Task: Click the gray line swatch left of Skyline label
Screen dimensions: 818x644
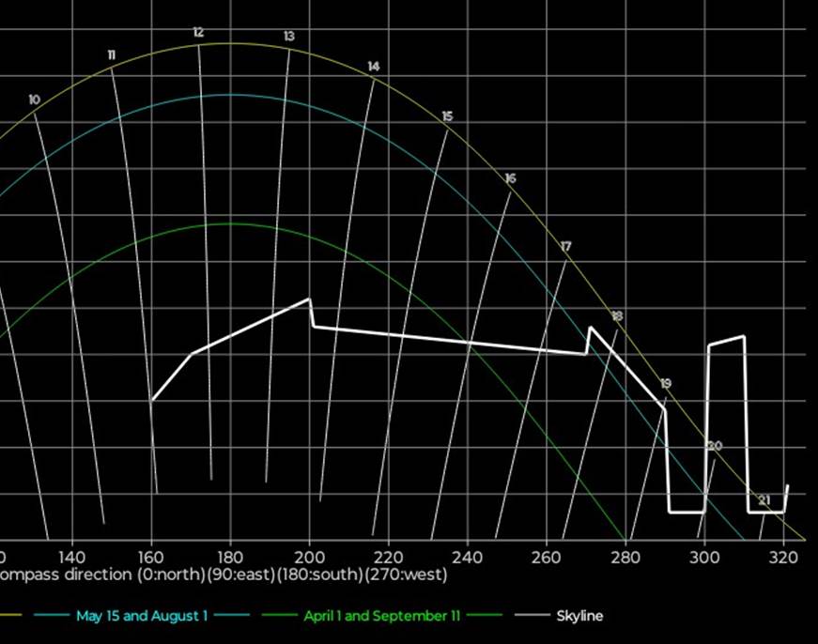Action: point(531,617)
